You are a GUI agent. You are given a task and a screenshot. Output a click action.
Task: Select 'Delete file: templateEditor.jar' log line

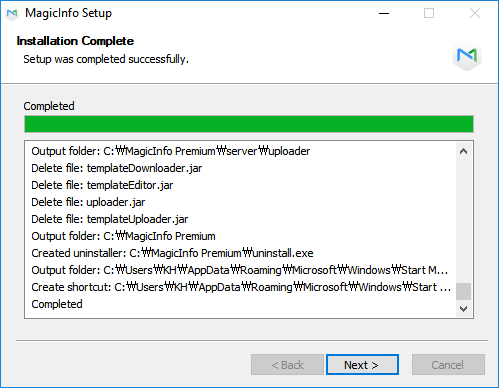(102, 185)
